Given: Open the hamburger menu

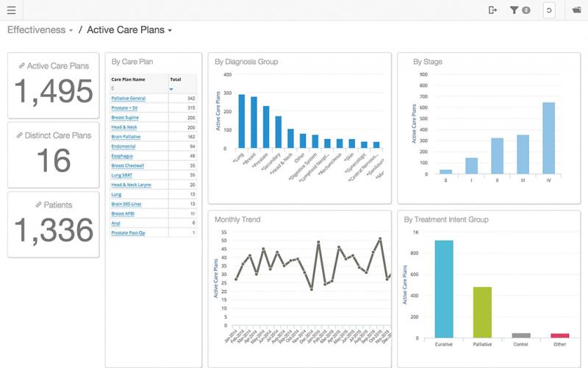Looking at the screenshot, I should click(x=11, y=10).
